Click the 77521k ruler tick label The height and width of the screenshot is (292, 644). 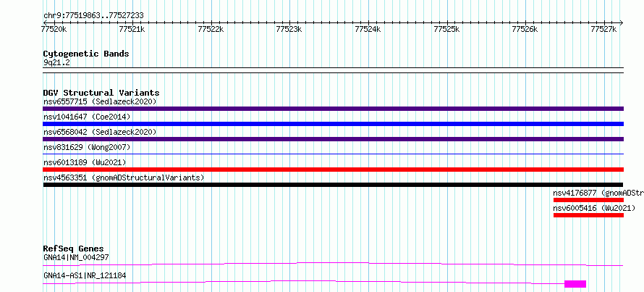pyautogui.click(x=132, y=29)
